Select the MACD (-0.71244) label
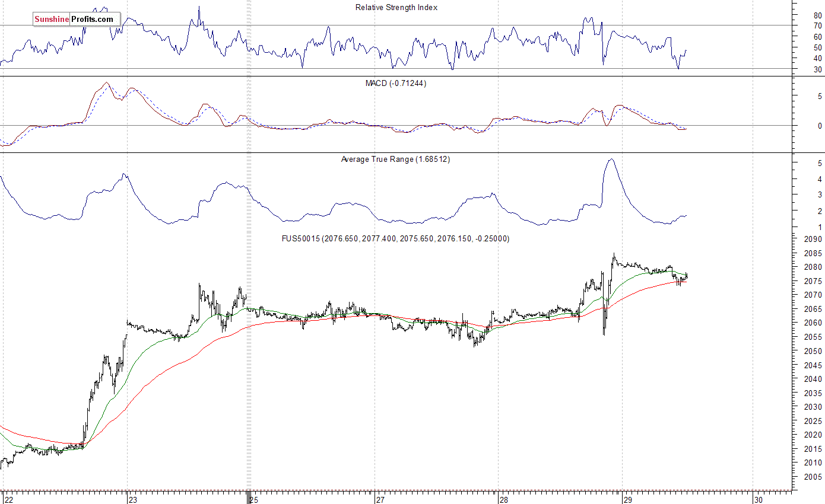The image size is (825, 504). tap(396, 84)
